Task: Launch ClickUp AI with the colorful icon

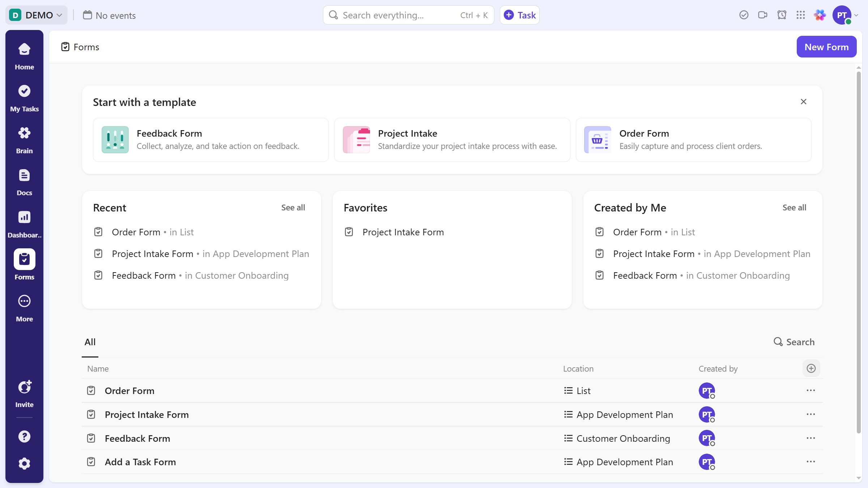Action: pos(820,15)
